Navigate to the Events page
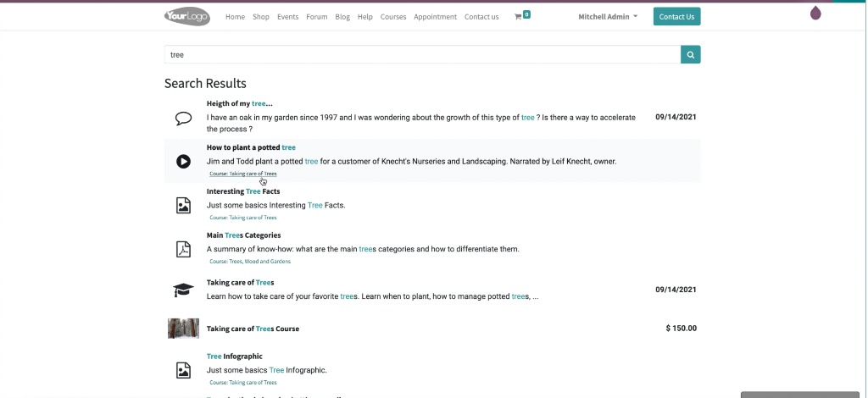The width and height of the screenshot is (868, 398). [287, 17]
